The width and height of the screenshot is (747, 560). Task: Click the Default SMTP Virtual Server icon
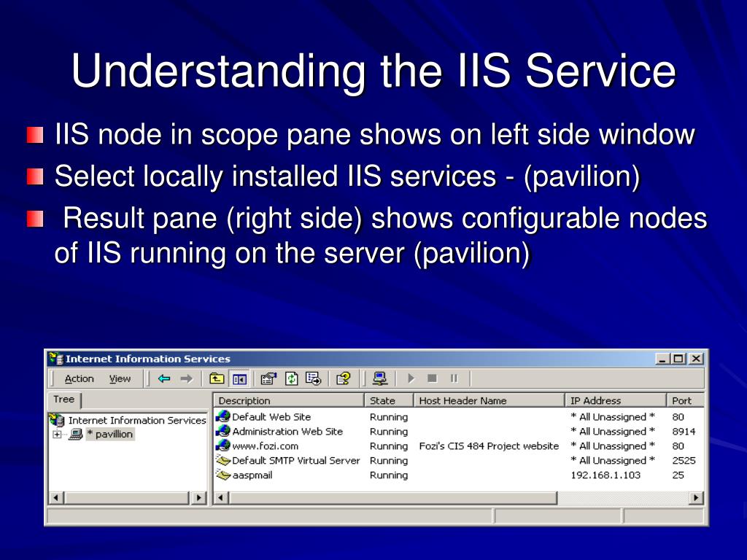click(223, 460)
